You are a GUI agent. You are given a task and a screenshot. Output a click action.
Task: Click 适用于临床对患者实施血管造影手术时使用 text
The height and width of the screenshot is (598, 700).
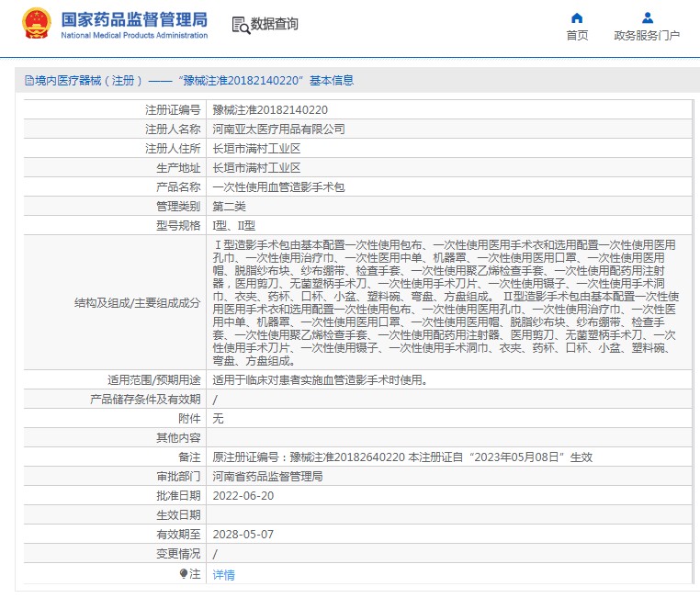click(320, 379)
